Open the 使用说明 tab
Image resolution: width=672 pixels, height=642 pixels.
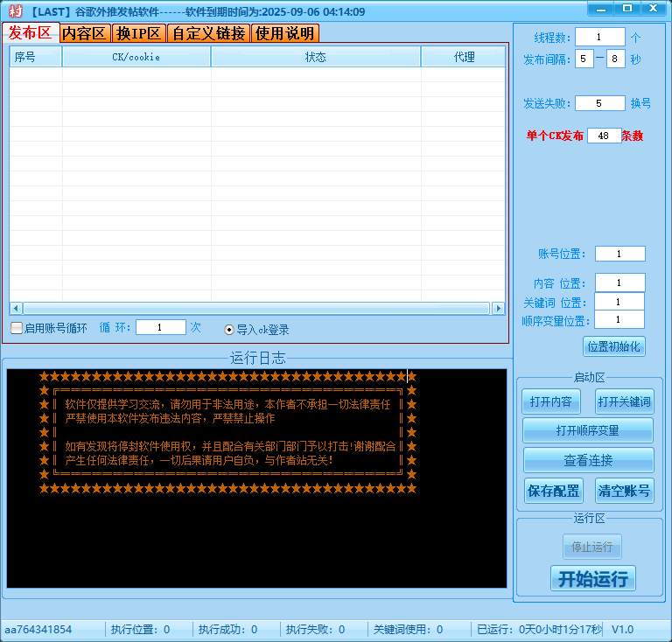[284, 33]
